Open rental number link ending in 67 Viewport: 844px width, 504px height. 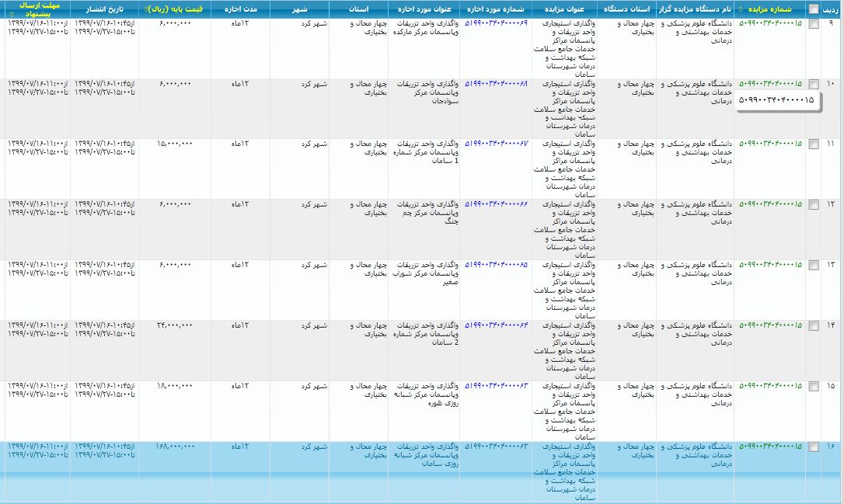pyautogui.click(x=496, y=144)
